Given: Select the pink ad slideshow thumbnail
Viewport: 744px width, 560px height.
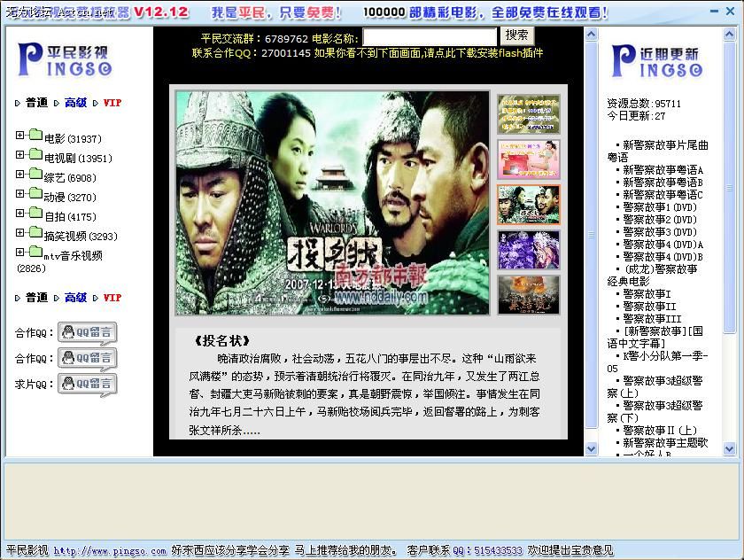Looking at the screenshot, I should pyautogui.click(x=529, y=159).
